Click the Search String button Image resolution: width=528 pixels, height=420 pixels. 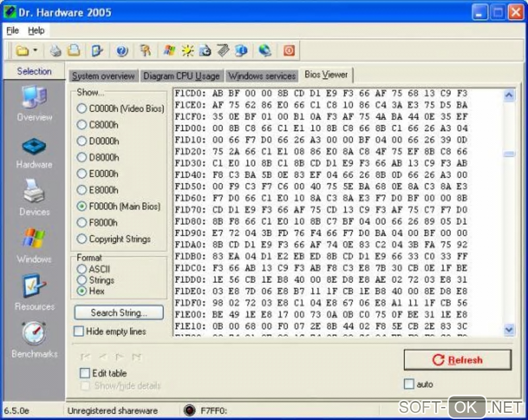coord(119,313)
